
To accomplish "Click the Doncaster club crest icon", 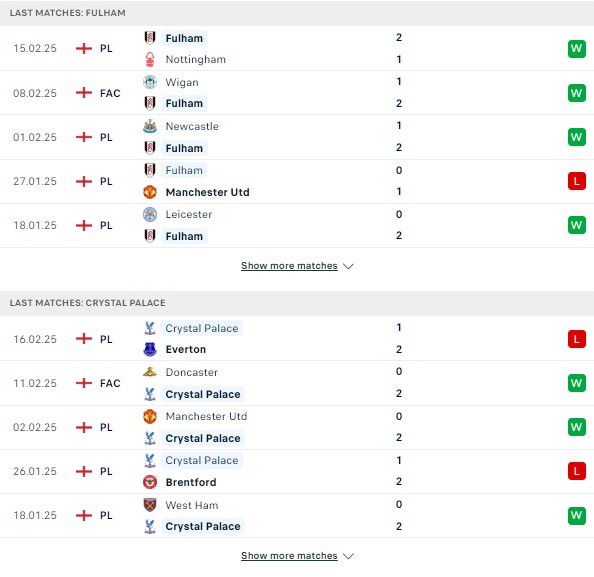I will (150, 372).
